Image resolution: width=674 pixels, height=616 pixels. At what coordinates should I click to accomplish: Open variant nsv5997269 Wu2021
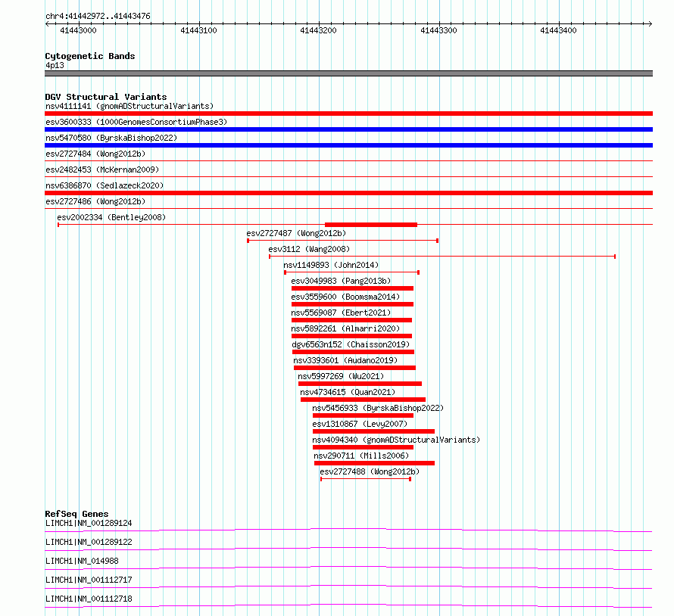(x=341, y=376)
